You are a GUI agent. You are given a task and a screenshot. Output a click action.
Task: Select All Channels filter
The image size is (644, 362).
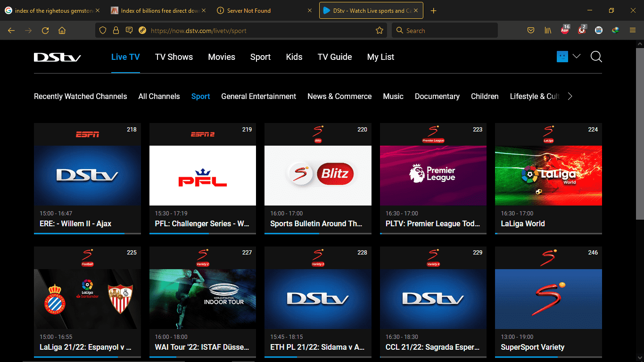tap(159, 96)
